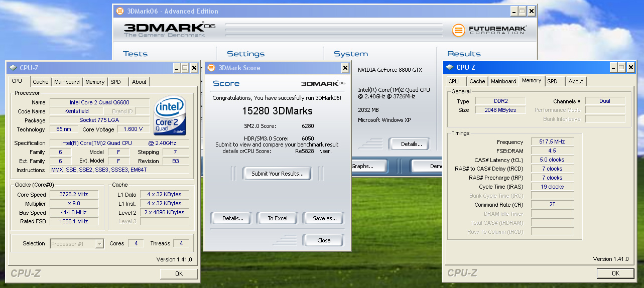
Task: Click left CPU-Z window title icon
Action: click(x=13, y=68)
